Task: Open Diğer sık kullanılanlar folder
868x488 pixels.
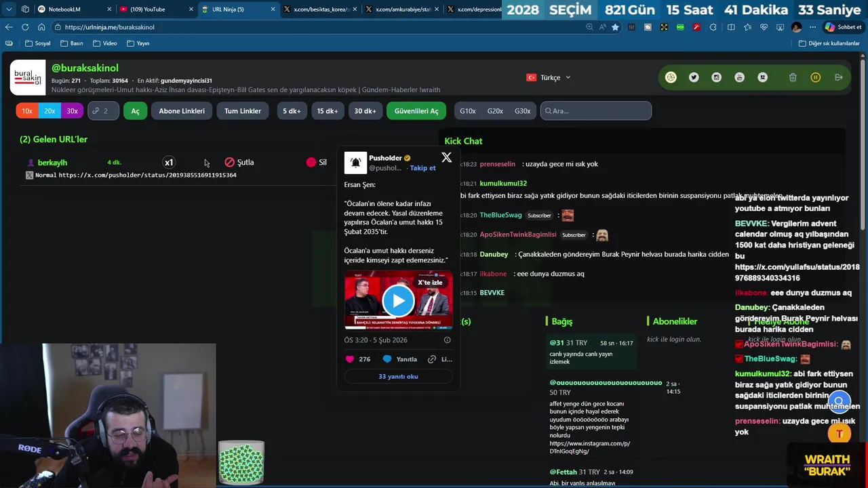Action: (x=829, y=43)
